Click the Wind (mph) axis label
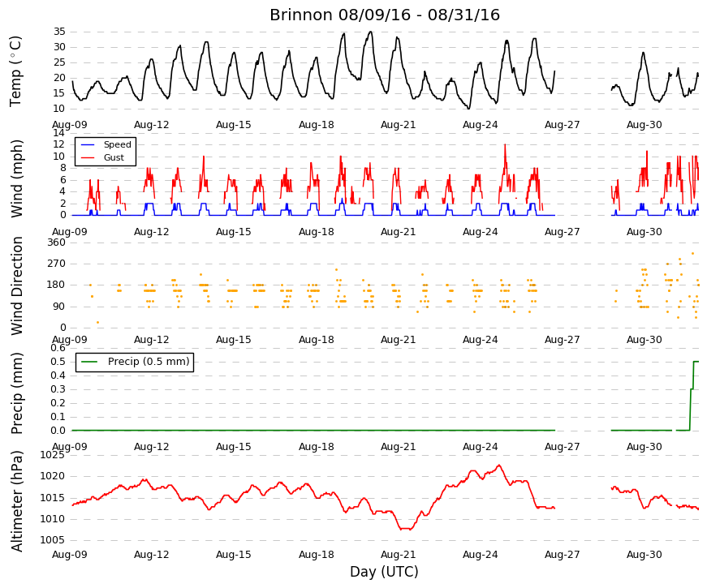707x588 pixels. 17,179
